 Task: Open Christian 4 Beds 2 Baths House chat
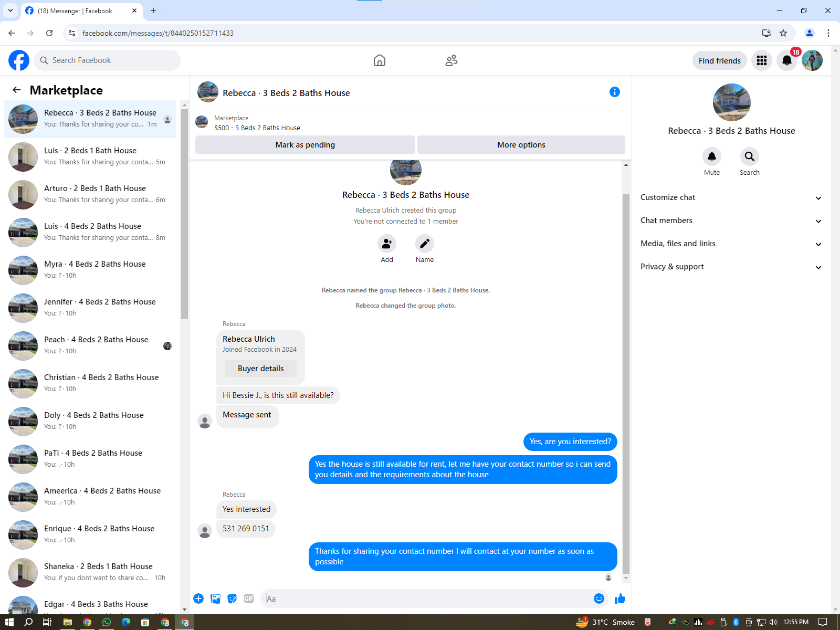pos(90,384)
